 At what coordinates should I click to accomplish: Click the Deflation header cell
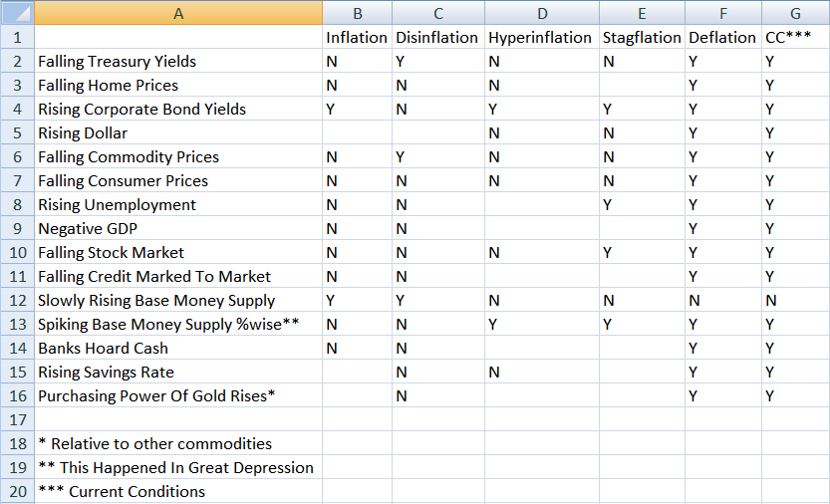point(723,37)
